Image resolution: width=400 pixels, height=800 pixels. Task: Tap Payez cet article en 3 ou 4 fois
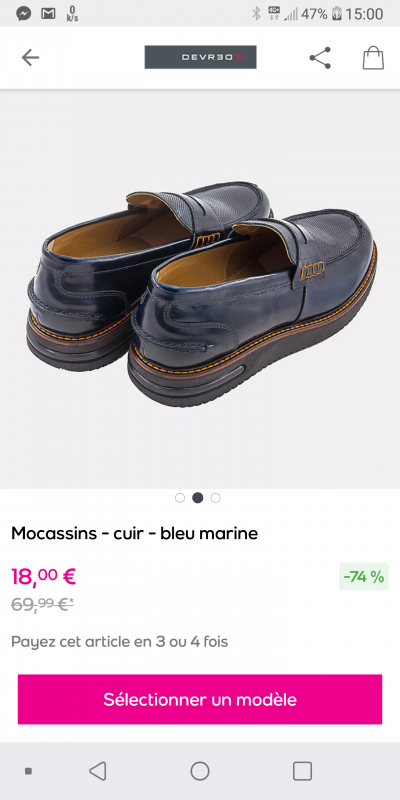click(119, 641)
